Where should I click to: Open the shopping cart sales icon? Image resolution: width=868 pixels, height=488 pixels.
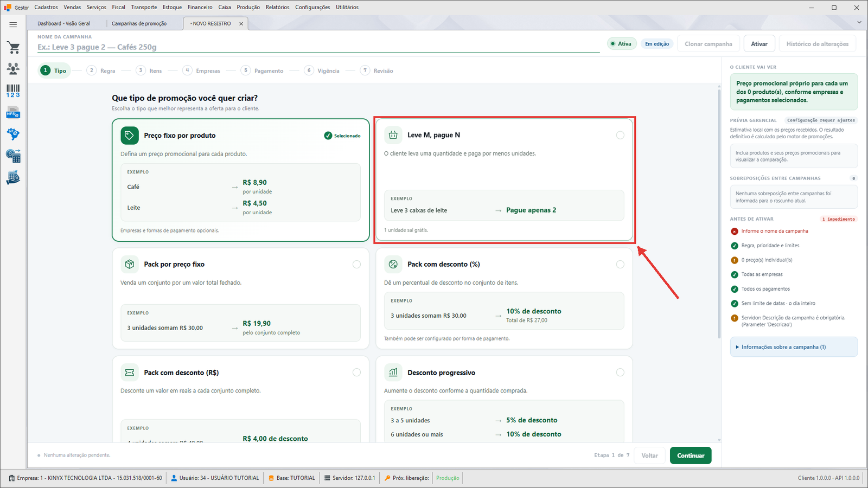click(x=13, y=48)
